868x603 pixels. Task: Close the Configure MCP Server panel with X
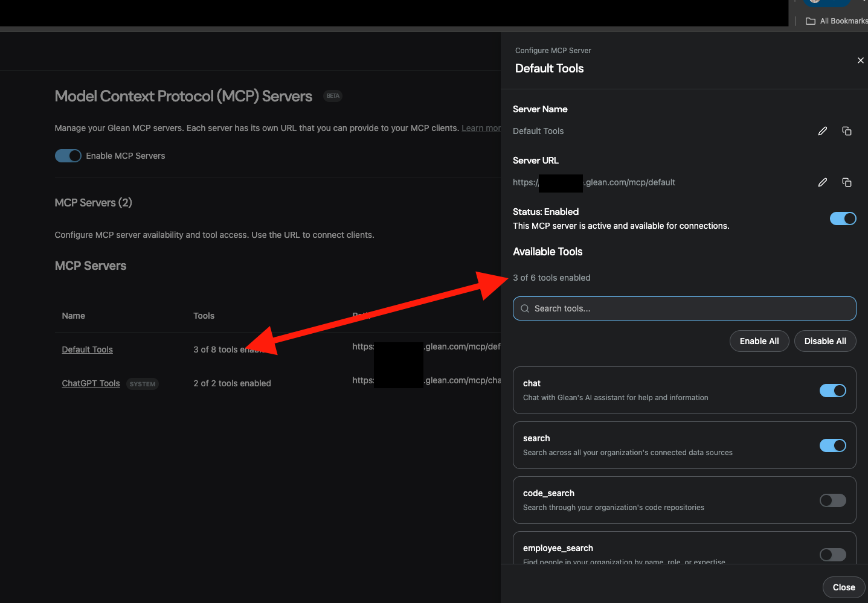(860, 60)
